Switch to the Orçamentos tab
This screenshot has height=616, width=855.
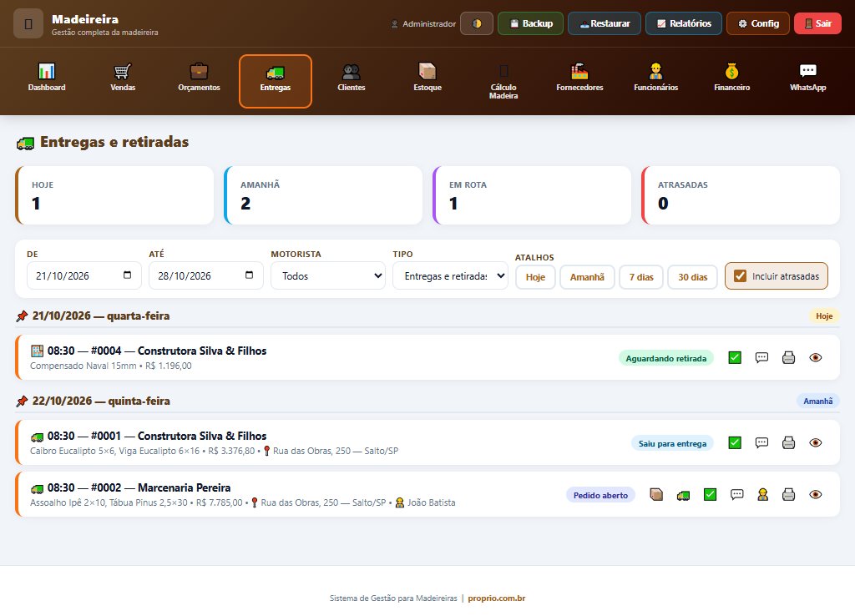point(199,81)
